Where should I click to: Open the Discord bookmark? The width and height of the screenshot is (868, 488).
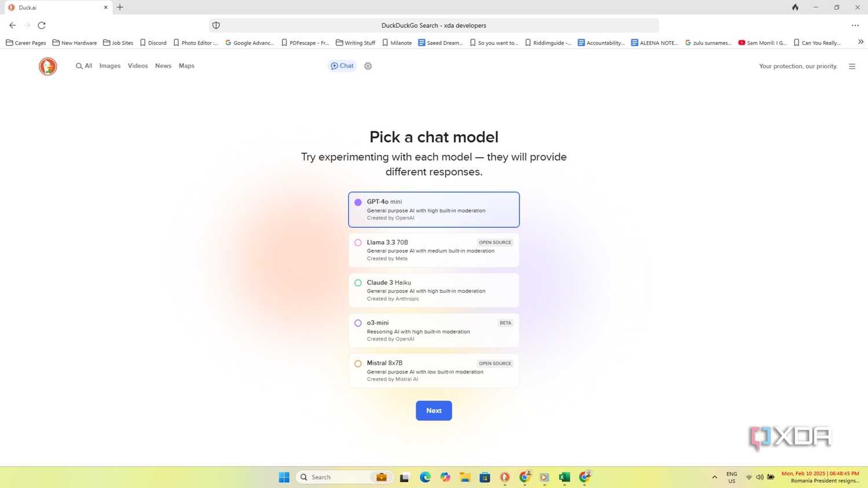[x=153, y=43]
